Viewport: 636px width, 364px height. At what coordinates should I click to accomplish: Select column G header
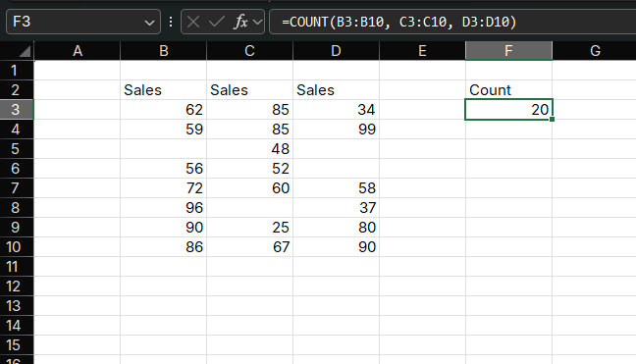pyautogui.click(x=595, y=51)
